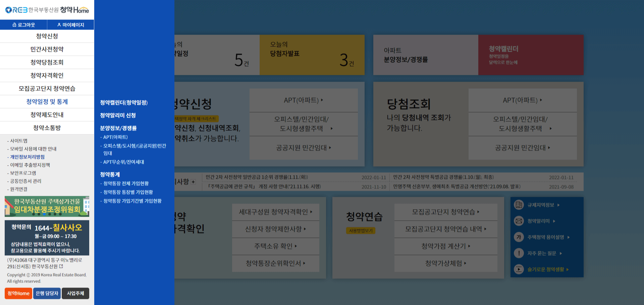Open the 청약당첨조회 menu
Image resolution: width=644 pixels, height=305 pixels.
(47, 62)
